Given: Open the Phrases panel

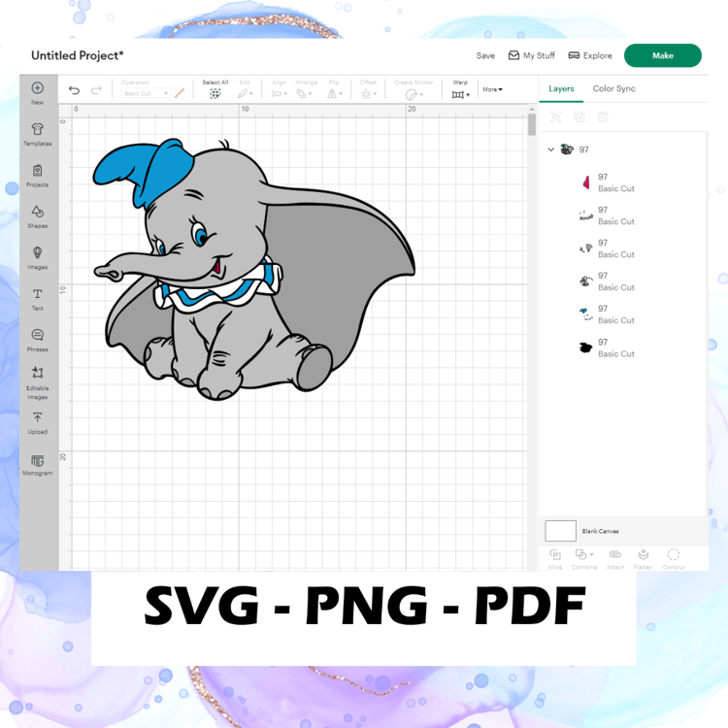Looking at the screenshot, I should tap(38, 341).
